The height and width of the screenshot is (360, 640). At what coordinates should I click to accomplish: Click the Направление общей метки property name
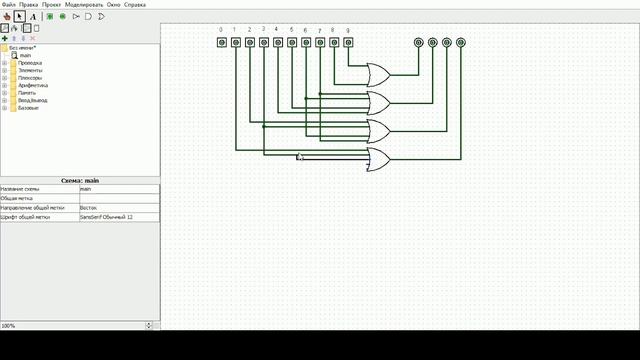coord(32,208)
